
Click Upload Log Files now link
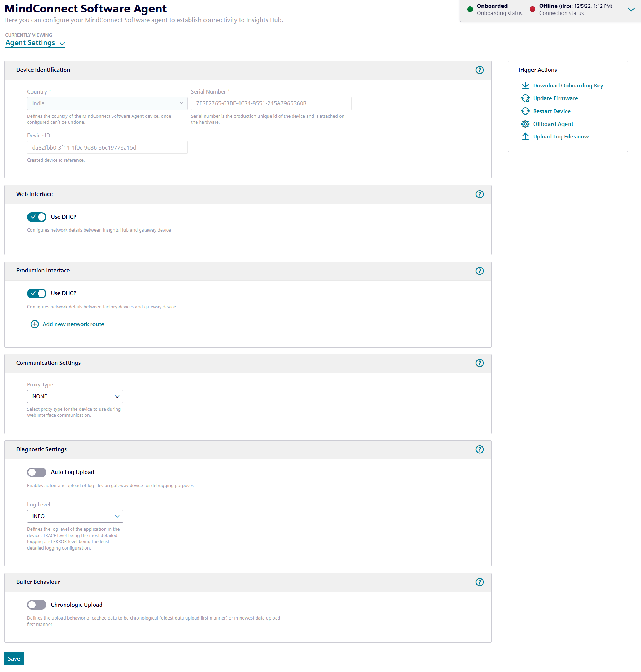coord(561,137)
